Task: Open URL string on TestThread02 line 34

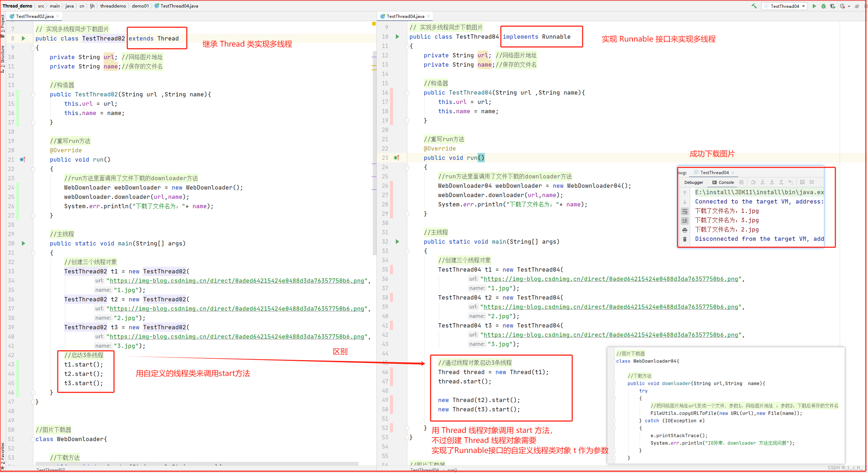Action: (x=237, y=281)
